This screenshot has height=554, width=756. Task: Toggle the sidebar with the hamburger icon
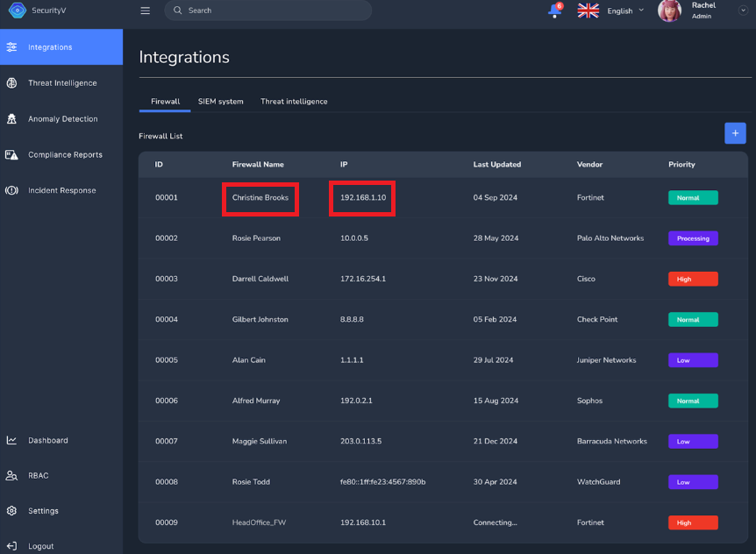coord(145,11)
